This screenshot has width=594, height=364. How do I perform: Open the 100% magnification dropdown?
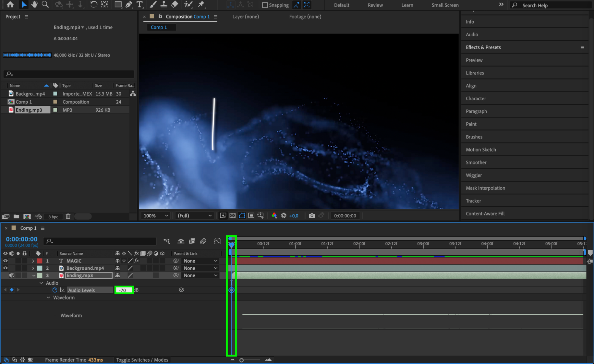(x=156, y=216)
